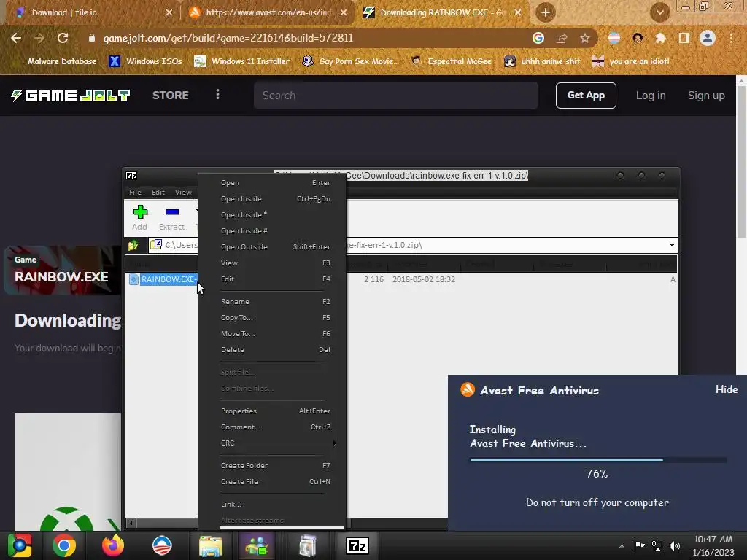Viewport: 747px width, 560px height.
Task: Open 'you are an idiot!' bookmark
Action: 631,61
